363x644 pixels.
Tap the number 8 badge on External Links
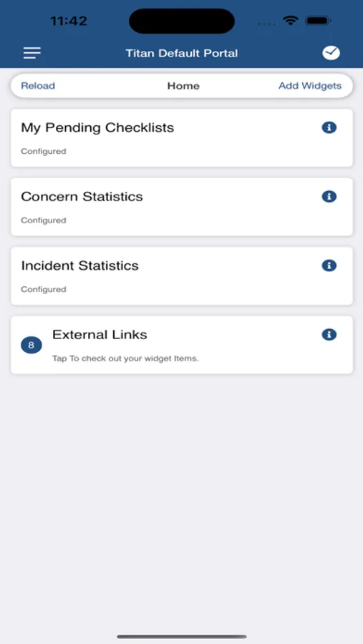click(x=32, y=345)
